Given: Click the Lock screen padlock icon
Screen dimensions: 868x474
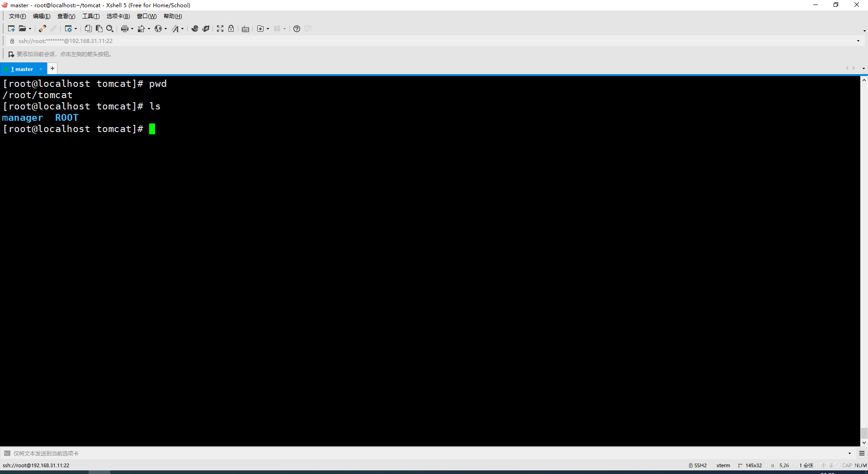Looking at the screenshot, I should click(x=231, y=28).
